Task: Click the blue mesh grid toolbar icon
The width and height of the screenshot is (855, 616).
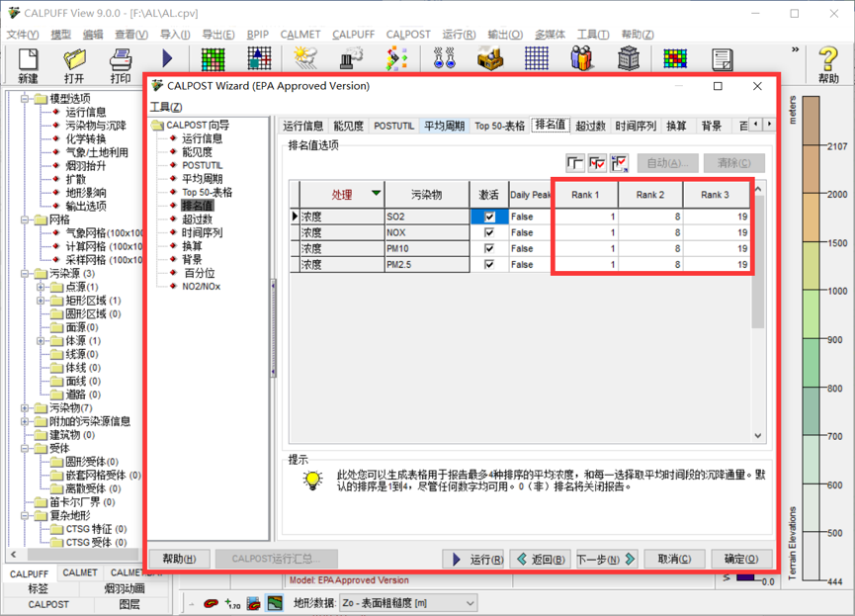Action: coord(537,59)
